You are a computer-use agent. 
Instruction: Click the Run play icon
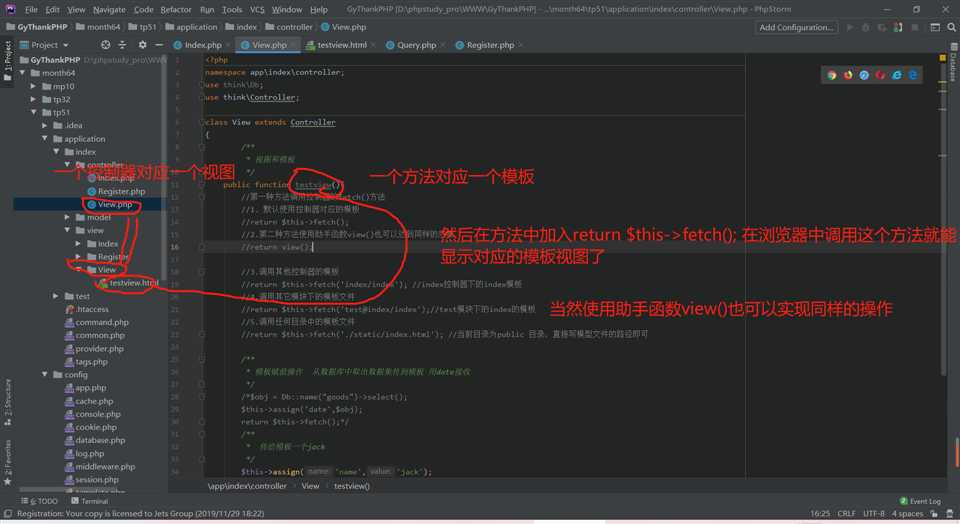[x=850, y=28]
